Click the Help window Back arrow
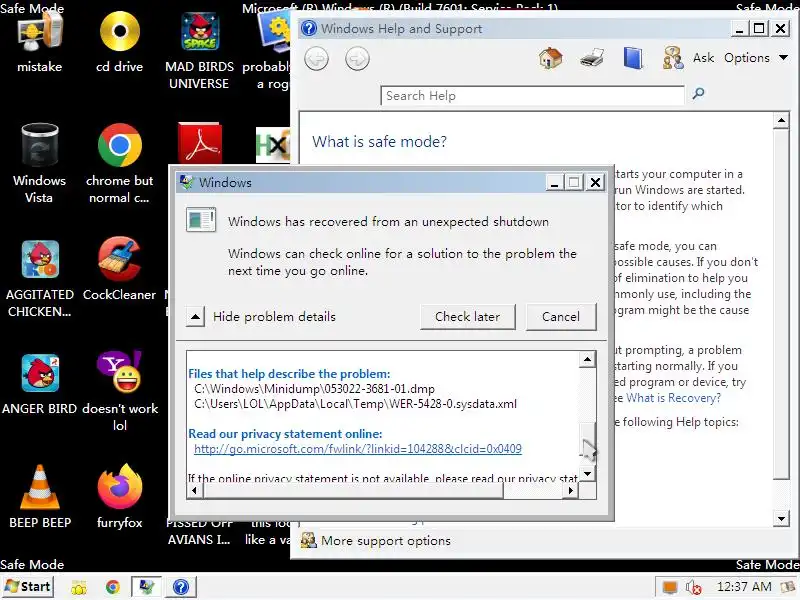Viewport: 800px width, 600px height. 316,59
